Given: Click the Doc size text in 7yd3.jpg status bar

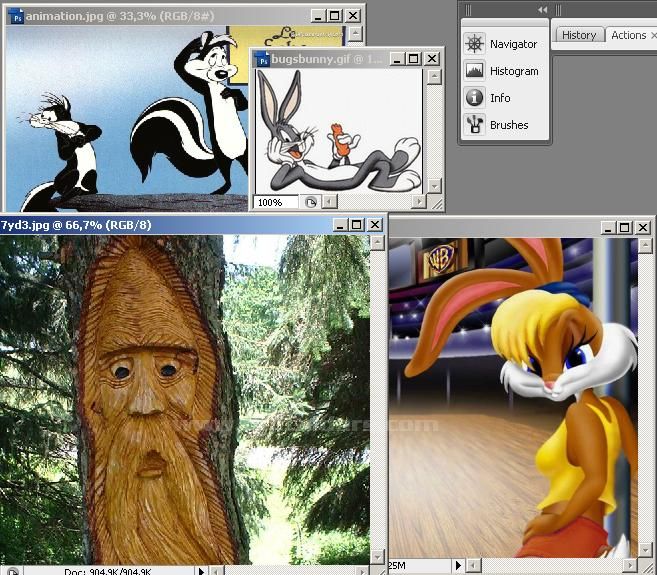Looking at the screenshot, I should [108, 572].
